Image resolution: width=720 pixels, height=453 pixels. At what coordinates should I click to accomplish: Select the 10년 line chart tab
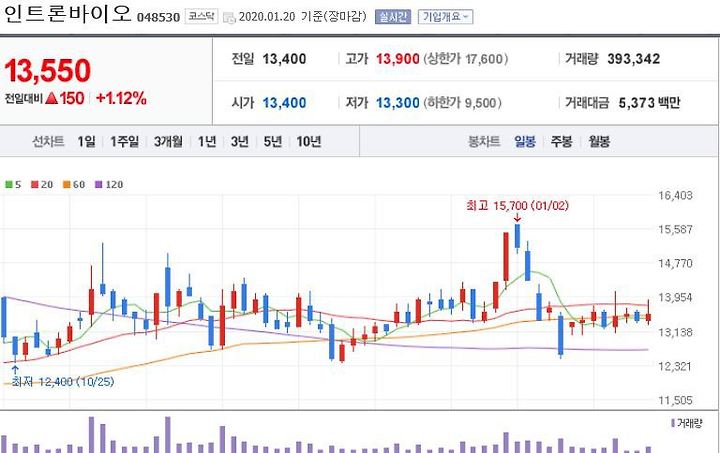(x=309, y=141)
